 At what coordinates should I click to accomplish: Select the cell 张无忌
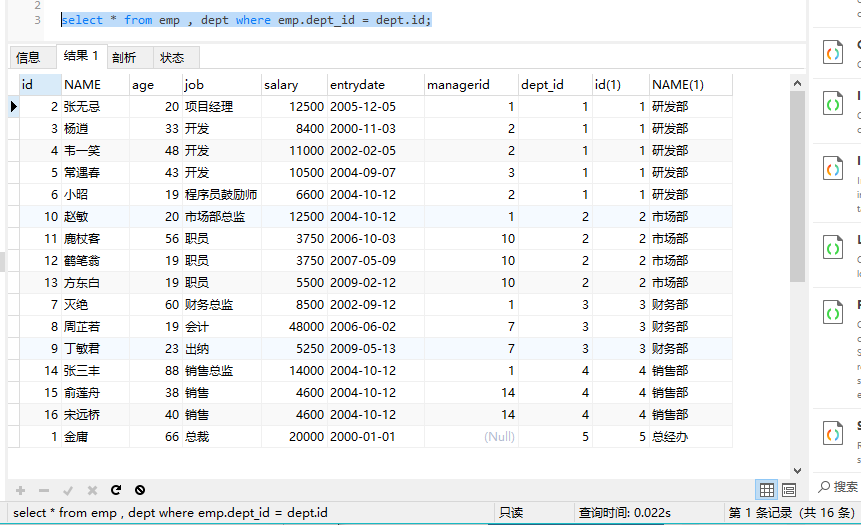(x=96, y=107)
